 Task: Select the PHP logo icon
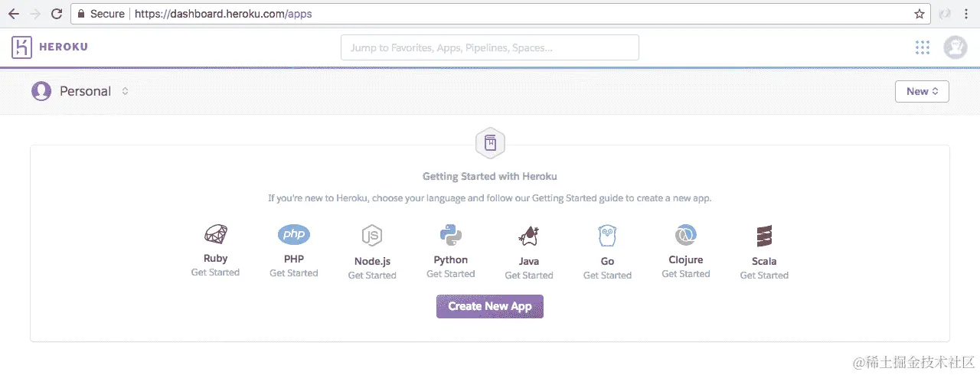click(294, 234)
